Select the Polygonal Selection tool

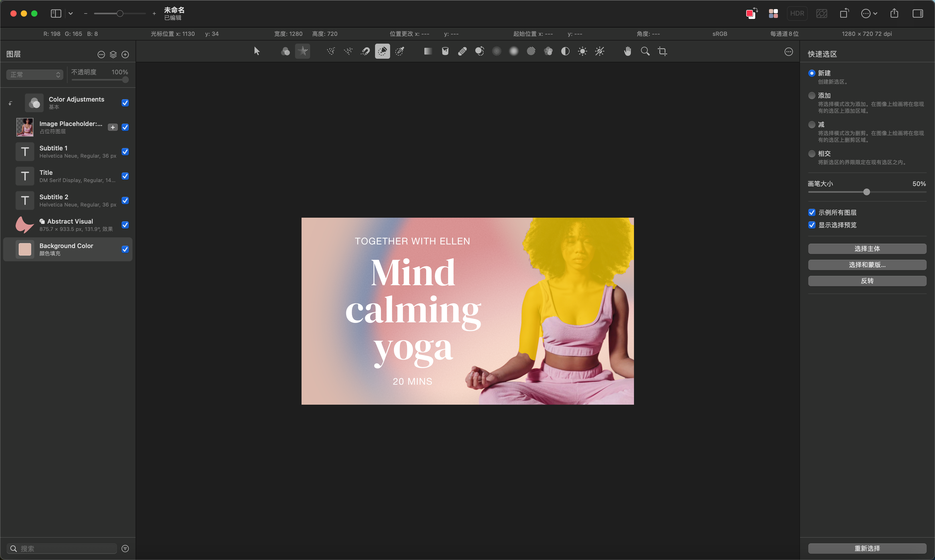click(x=348, y=51)
